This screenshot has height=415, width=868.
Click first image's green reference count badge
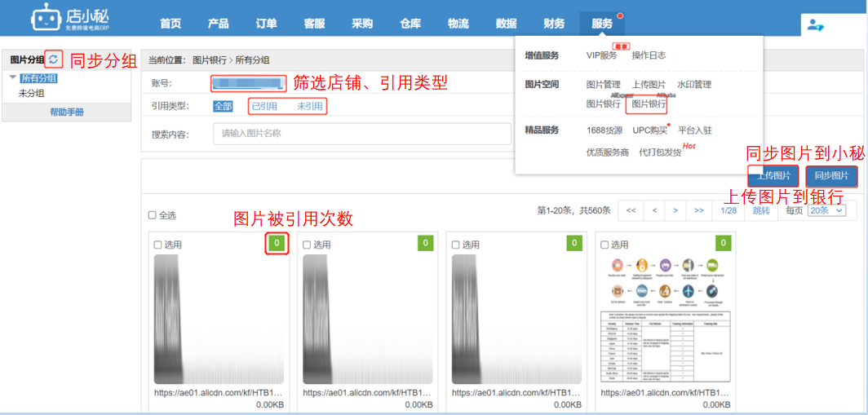277,243
